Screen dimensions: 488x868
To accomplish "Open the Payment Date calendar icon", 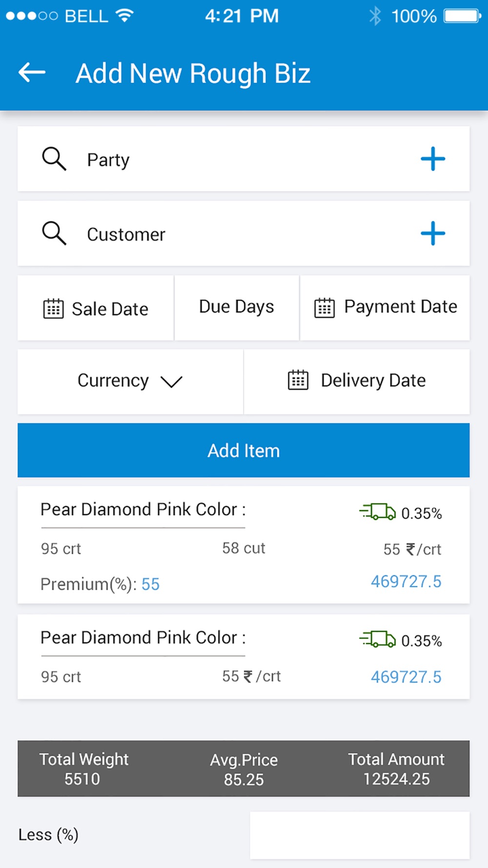I will [324, 308].
